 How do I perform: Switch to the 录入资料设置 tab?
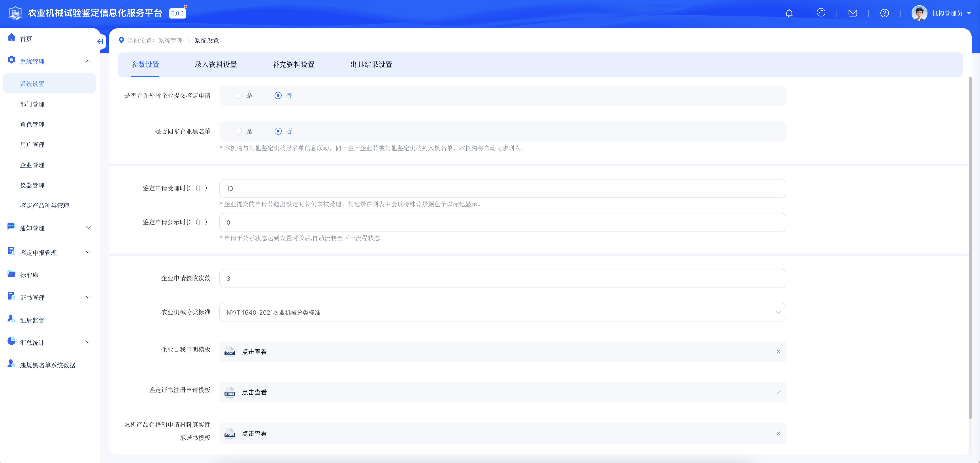pos(216,65)
